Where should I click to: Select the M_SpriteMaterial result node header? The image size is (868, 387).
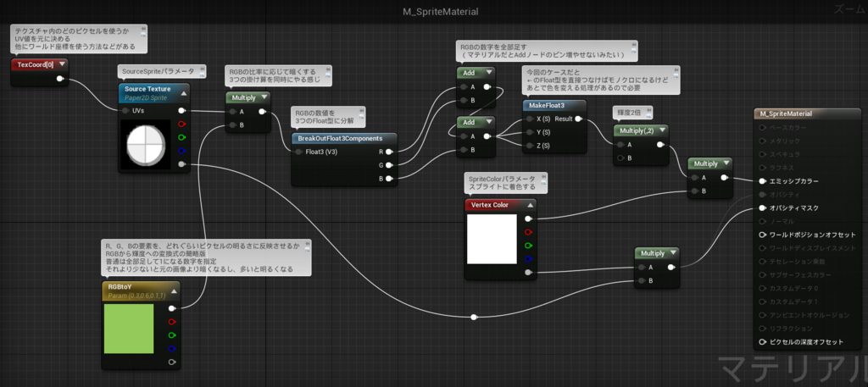coord(808,113)
